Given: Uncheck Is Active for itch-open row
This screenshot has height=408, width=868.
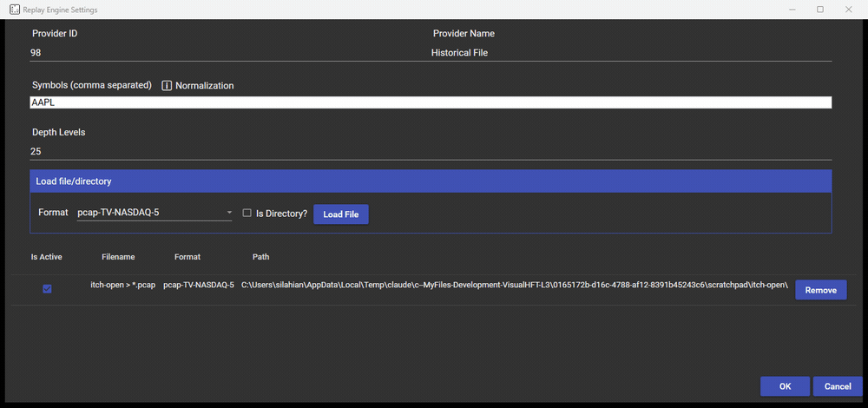Looking at the screenshot, I should click(x=47, y=289).
